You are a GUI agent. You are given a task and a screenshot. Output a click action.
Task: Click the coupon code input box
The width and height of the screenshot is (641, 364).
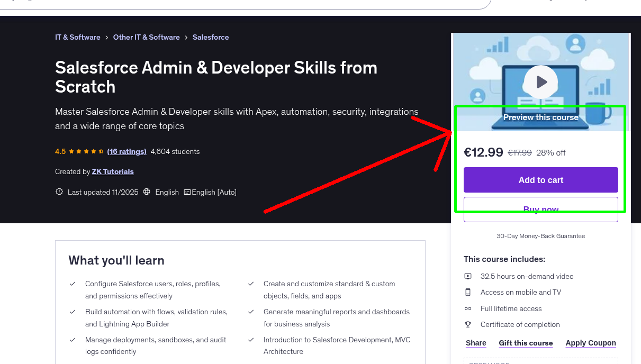(540, 362)
